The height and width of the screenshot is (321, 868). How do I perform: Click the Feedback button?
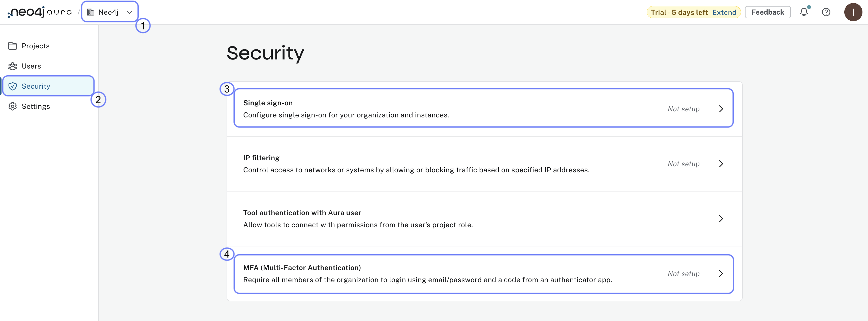coord(768,12)
